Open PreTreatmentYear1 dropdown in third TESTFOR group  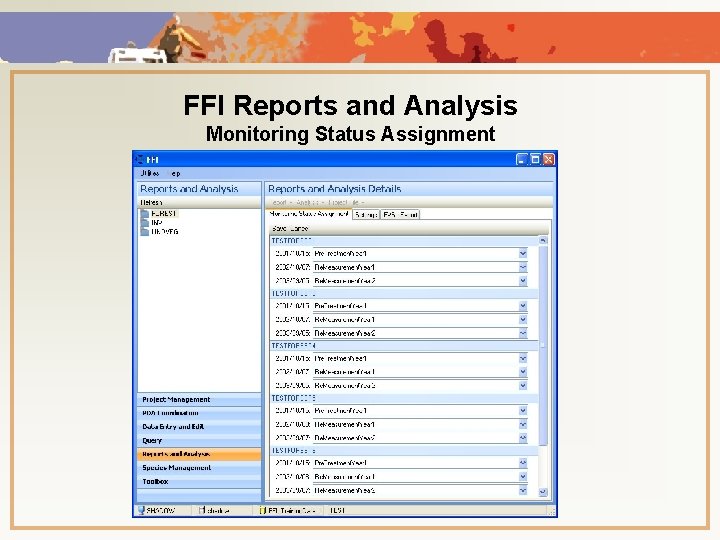coord(523,358)
